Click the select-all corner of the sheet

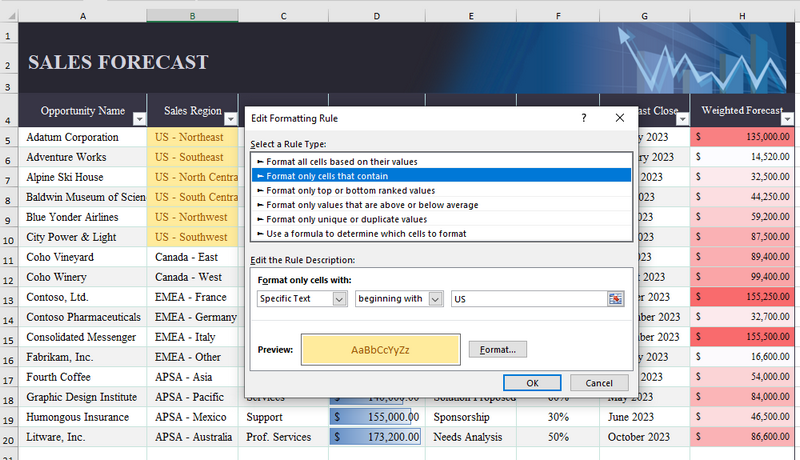coord(9,16)
